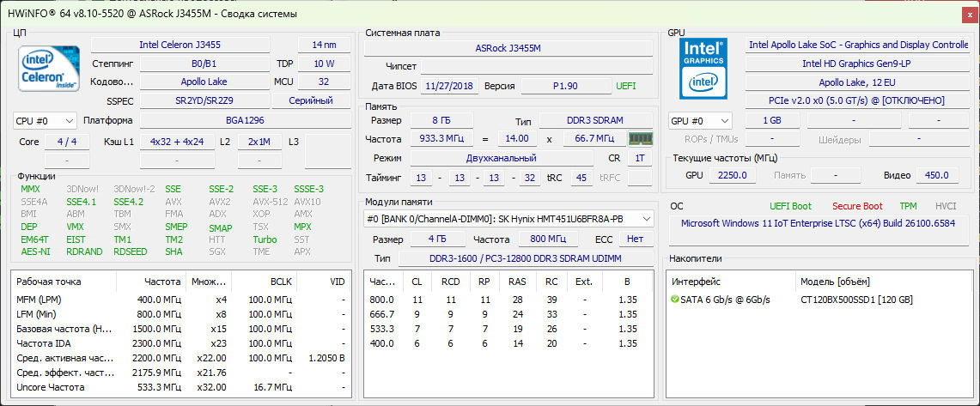This screenshot has width=980, height=406.
Task: Click the AES-NI feature flag
Action: tap(34, 251)
